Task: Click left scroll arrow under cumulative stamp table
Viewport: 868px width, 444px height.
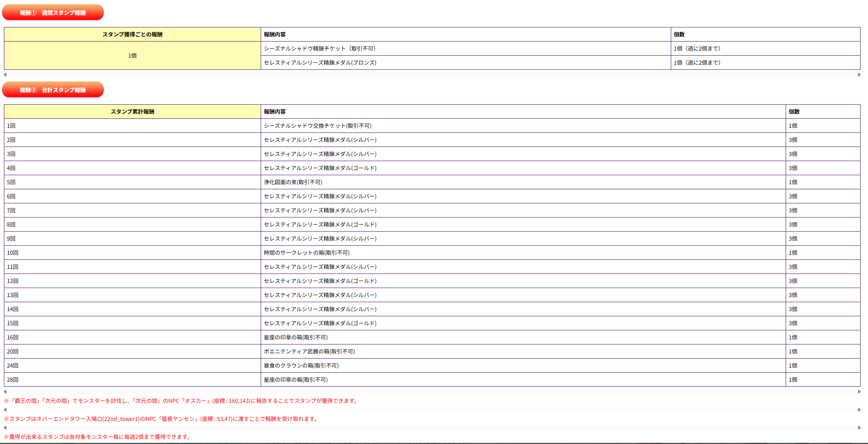Action: pyautogui.click(x=5, y=391)
